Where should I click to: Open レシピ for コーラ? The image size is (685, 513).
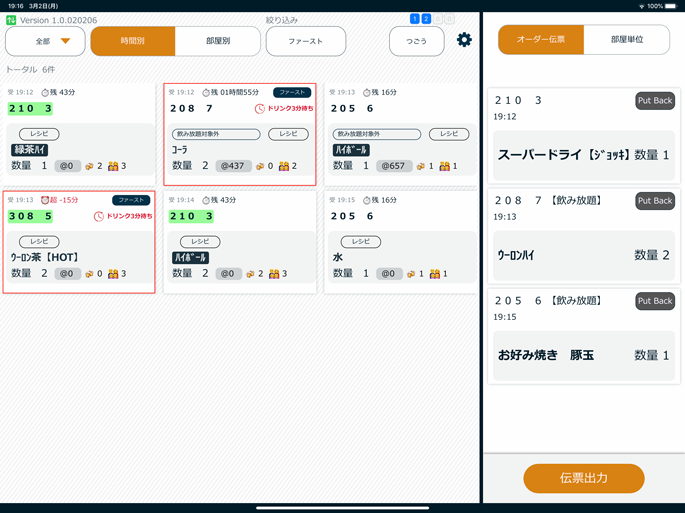(288, 134)
